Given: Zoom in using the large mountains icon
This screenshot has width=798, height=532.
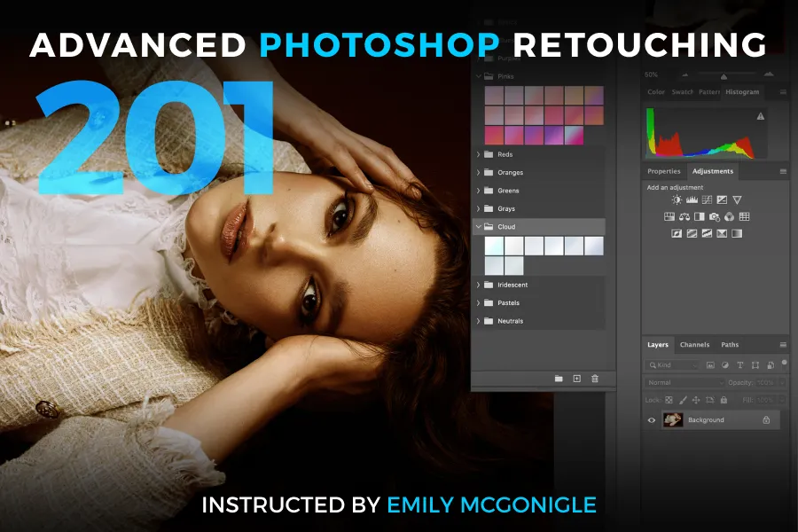Looking at the screenshot, I should pyautogui.click(x=769, y=74).
